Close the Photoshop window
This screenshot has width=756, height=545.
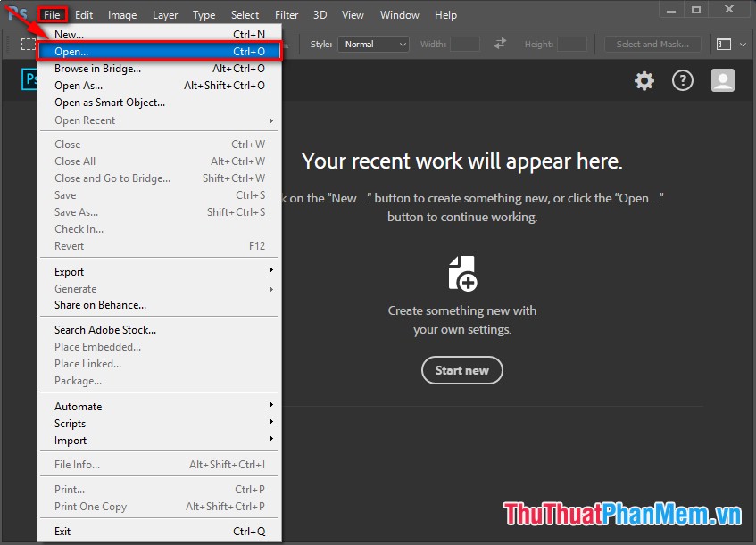tap(729, 9)
